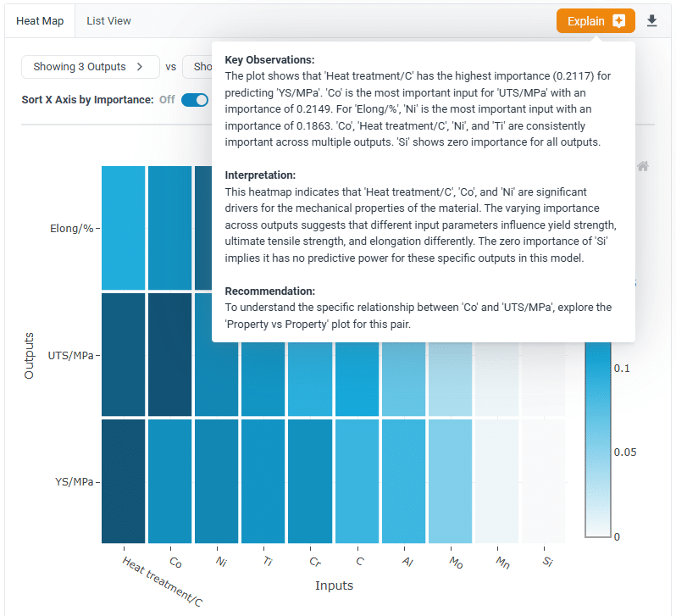Select the Heat treatment/C and YS/MPa cell
Screen dimensions: 676x616
click(124, 481)
